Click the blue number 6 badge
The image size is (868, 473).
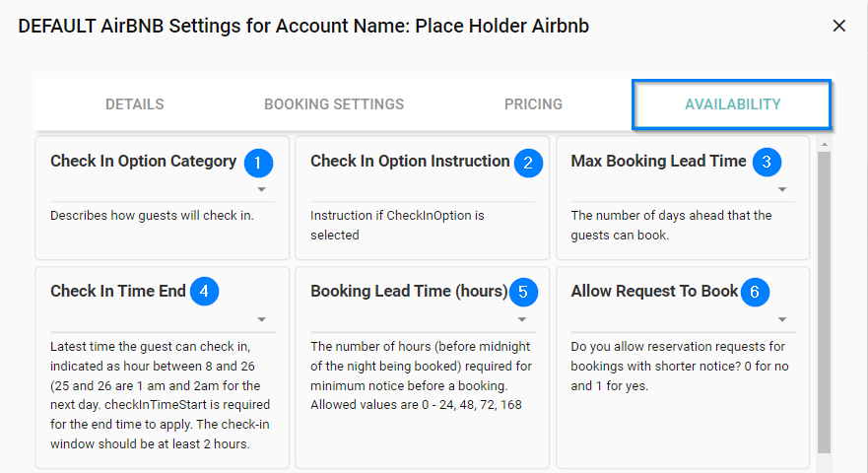[755, 292]
